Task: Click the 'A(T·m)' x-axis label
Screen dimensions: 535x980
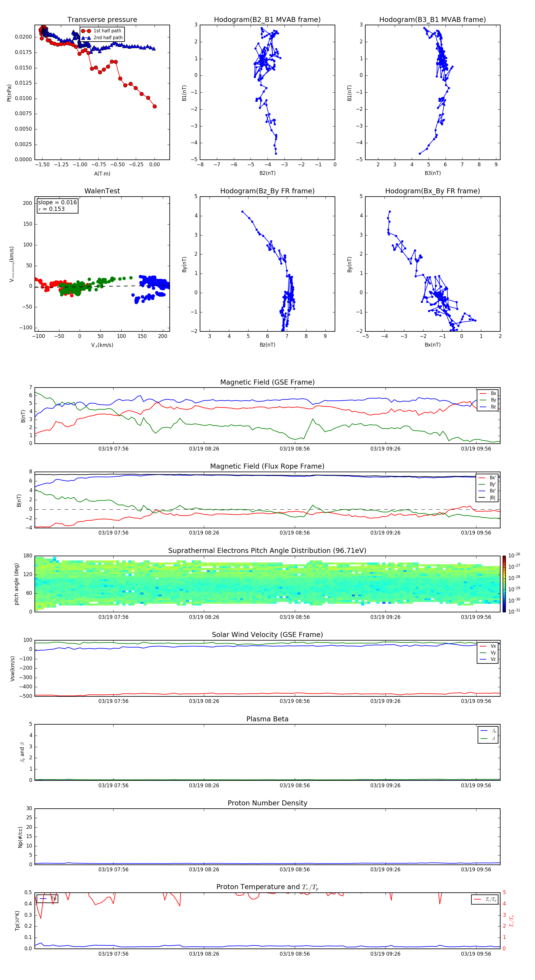Action: (x=102, y=174)
